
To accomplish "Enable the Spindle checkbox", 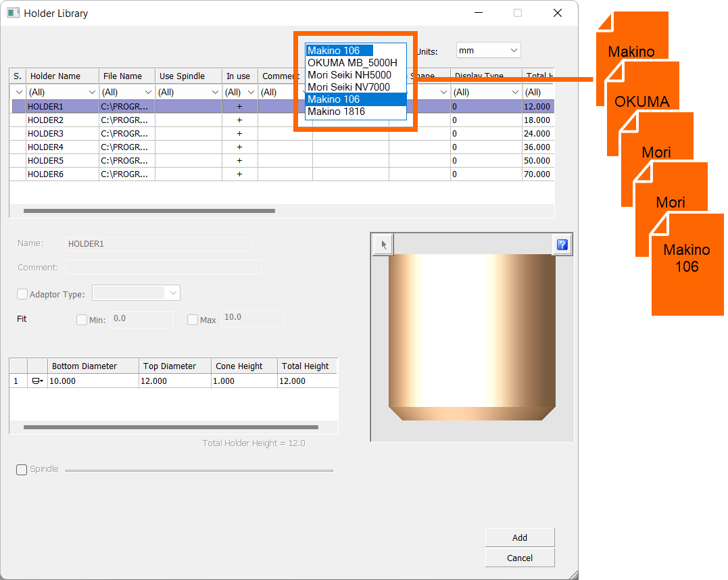I will pyautogui.click(x=22, y=470).
